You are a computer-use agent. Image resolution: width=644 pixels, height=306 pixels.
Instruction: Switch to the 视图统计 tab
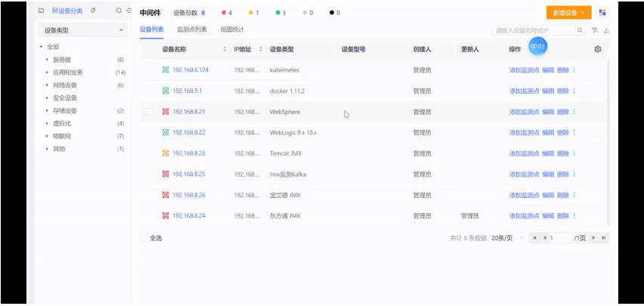tap(232, 29)
